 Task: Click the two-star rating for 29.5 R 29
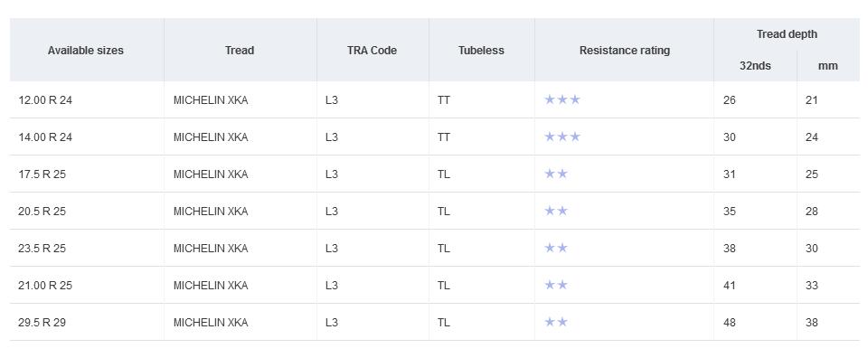[556, 322]
